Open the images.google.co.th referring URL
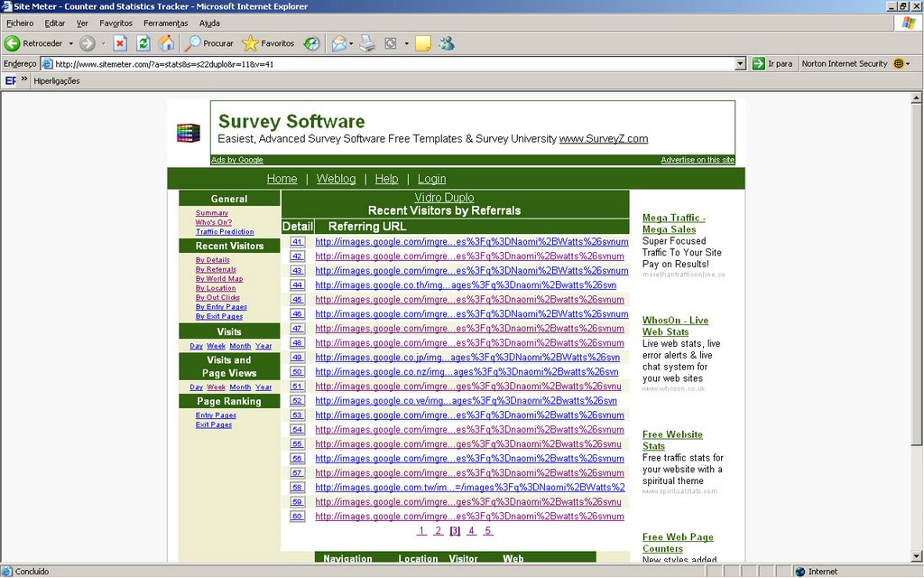924x578 pixels. point(466,284)
